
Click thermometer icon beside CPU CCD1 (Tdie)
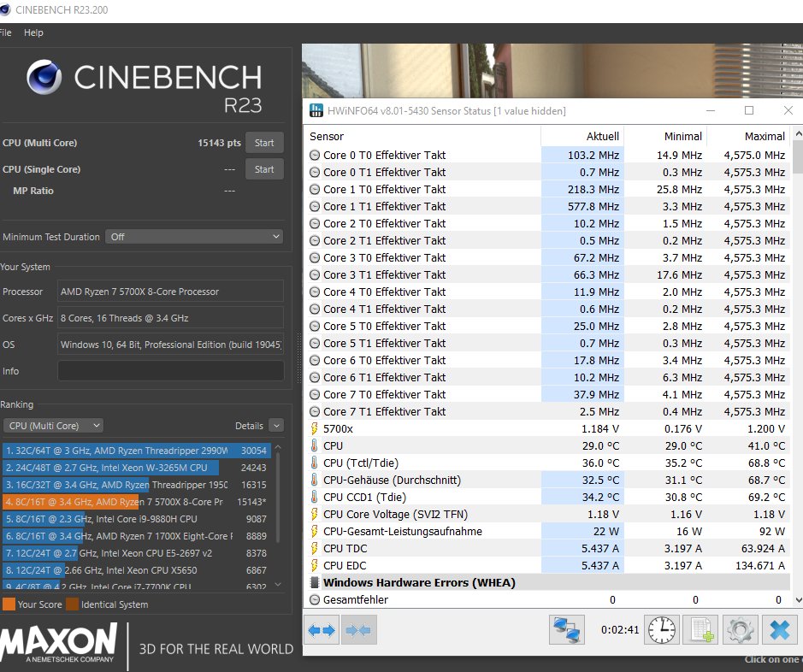315,497
